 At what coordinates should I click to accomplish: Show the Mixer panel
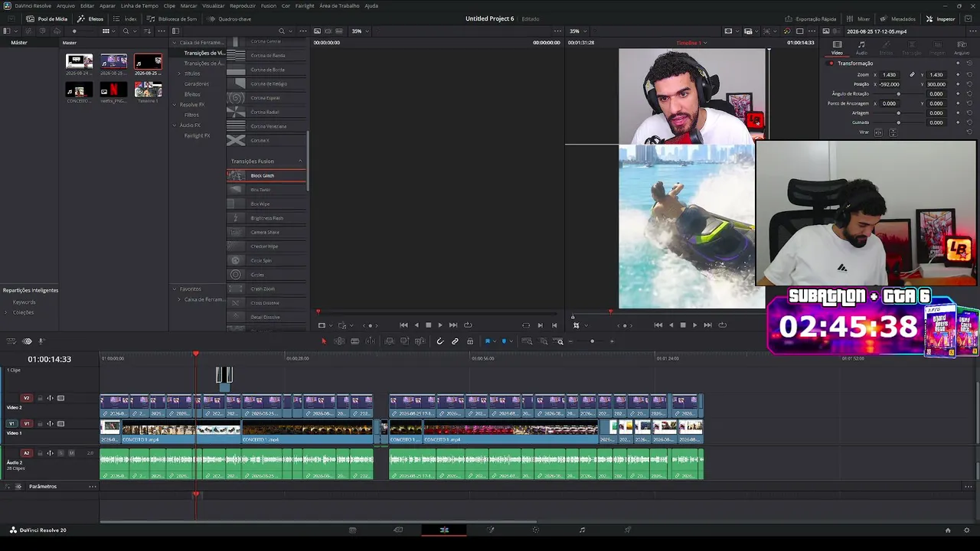tap(857, 18)
